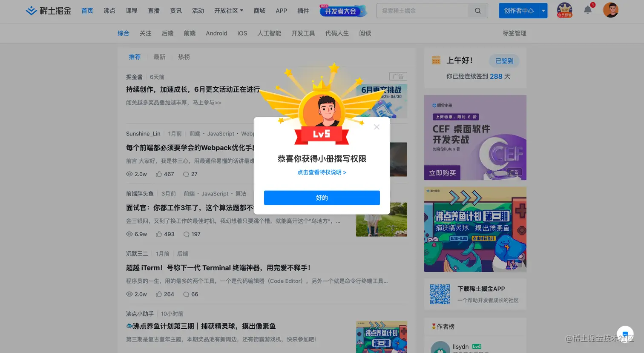Open the user avatar menu
This screenshot has width=644, height=353.
point(611,10)
